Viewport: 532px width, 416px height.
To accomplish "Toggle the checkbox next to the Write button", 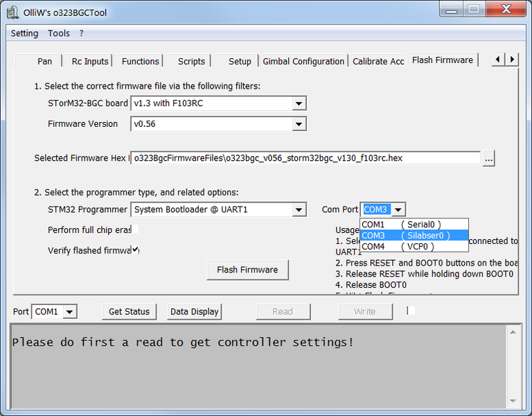I will point(411,311).
